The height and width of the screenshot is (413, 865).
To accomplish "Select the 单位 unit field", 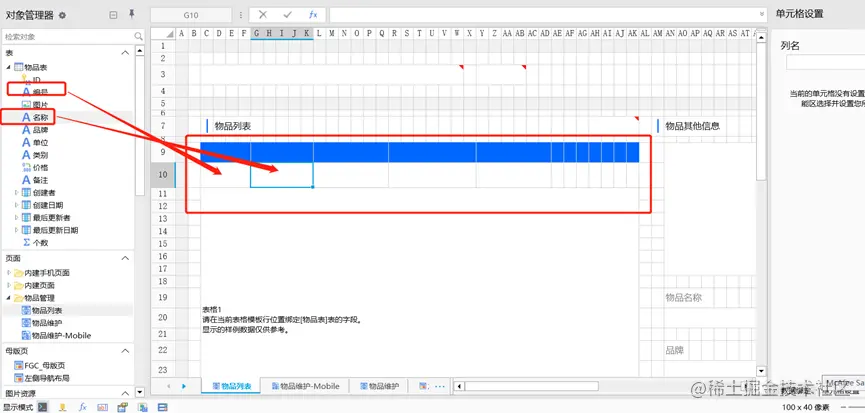I will [x=35, y=142].
